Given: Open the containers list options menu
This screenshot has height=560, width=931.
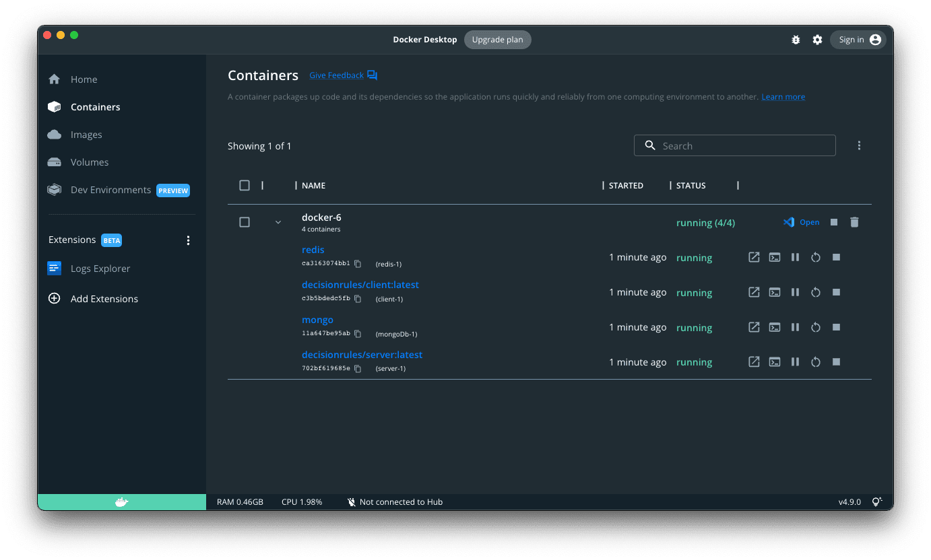Looking at the screenshot, I should pyautogui.click(x=859, y=145).
